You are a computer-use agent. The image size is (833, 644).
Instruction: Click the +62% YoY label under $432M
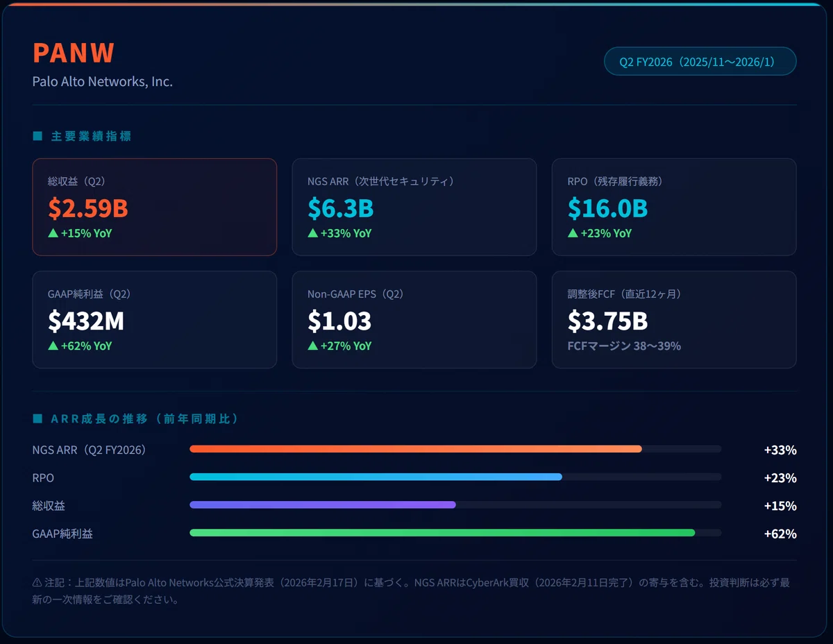tap(86, 346)
